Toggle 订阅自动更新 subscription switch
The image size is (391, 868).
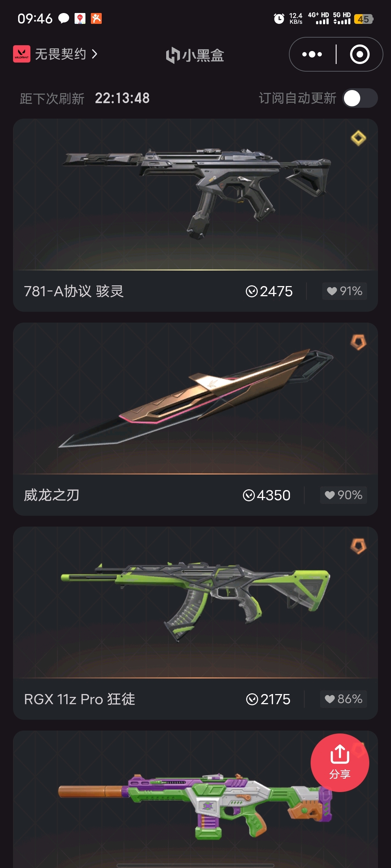click(360, 98)
